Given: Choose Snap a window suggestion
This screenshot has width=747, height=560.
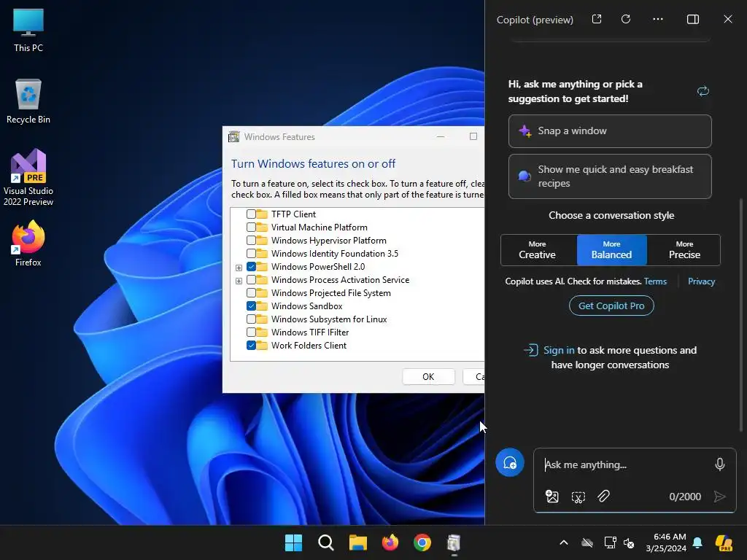Looking at the screenshot, I should pos(610,131).
